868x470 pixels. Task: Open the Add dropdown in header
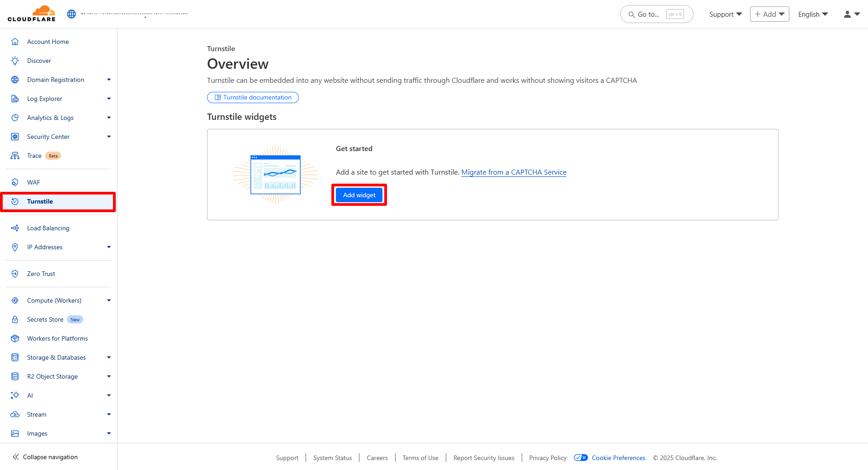point(769,14)
